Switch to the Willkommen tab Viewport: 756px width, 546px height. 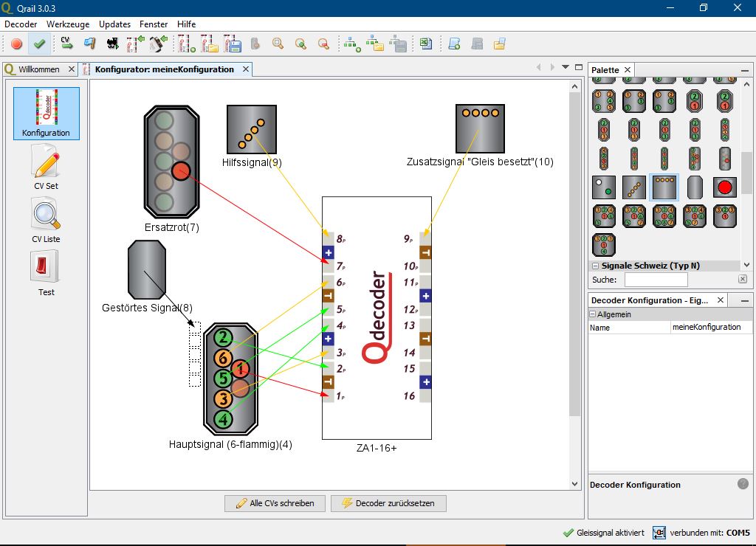coord(39,69)
